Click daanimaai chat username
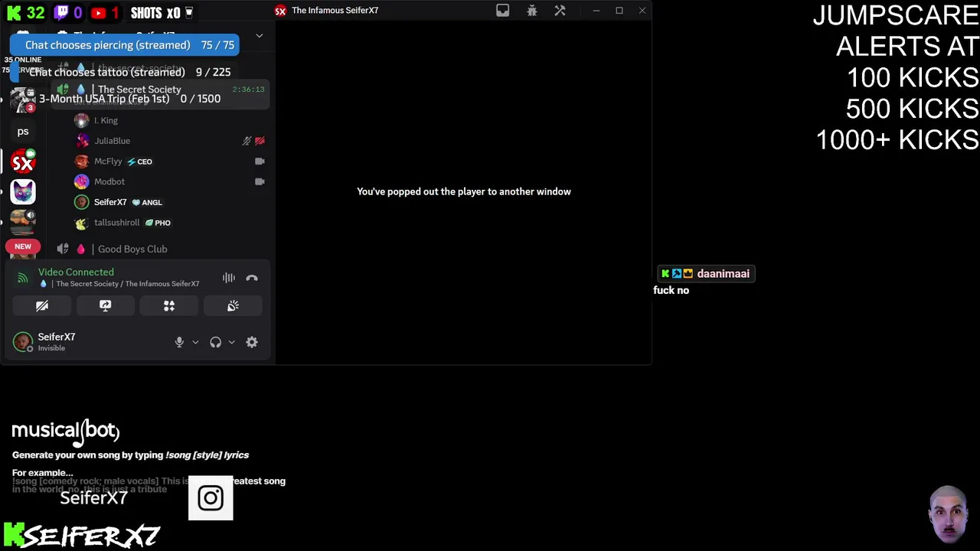Image resolution: width=980 pixels, height=551 pixels. coord(723,273)
